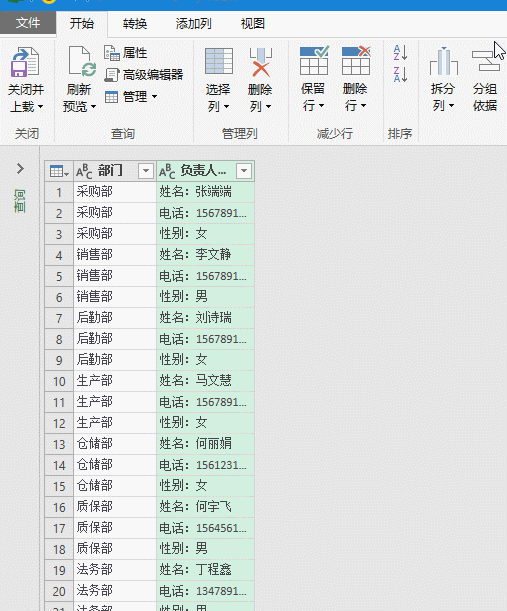Select row number 1
This screenshot has height=611, width=507.
[59, 192]
